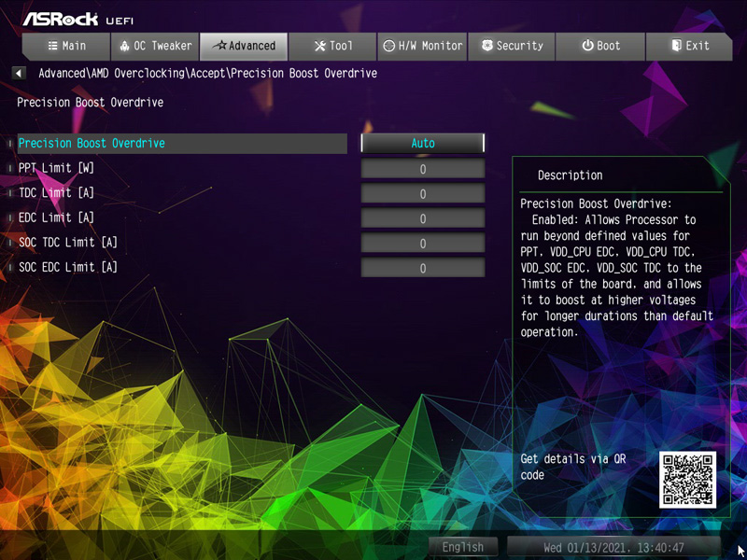Viewport: 747px width, 560px height.
Task: Click the English language button
Action: click(462, 547)
